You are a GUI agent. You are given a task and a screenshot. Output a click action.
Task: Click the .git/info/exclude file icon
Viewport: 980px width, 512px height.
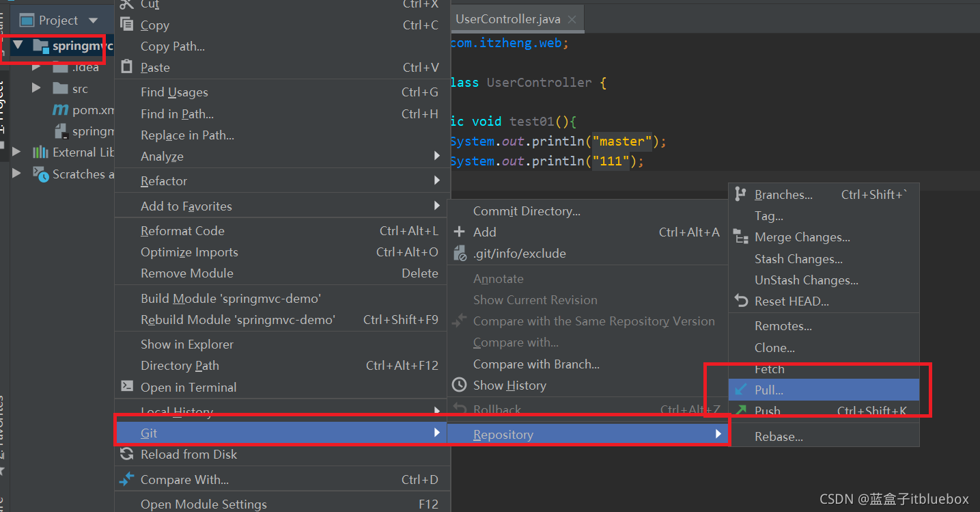[x=460, y=254]
